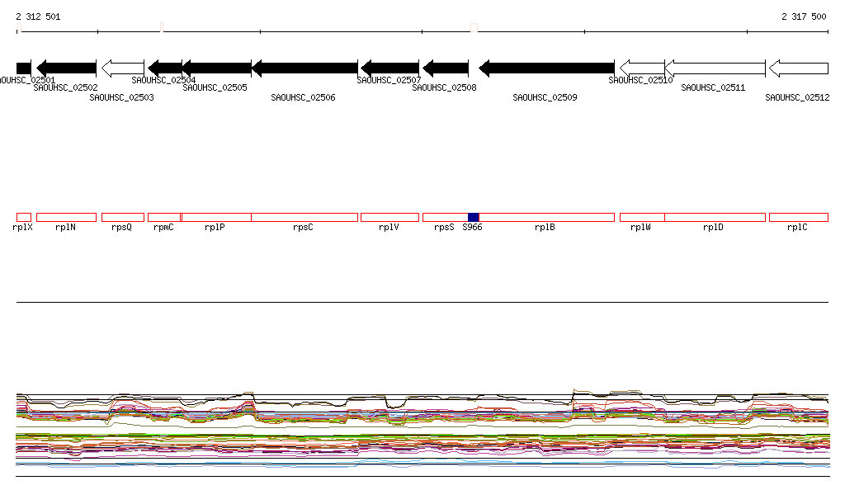Screen dimensions: 845x504
Task: Click the rplW red segment box
Action: 642,218
